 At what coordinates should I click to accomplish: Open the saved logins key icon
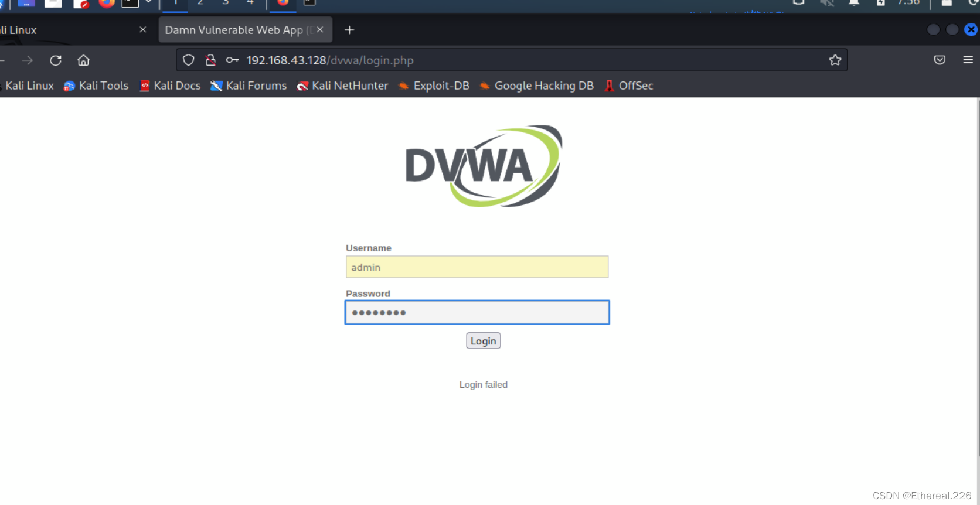(x=232, y=60)
